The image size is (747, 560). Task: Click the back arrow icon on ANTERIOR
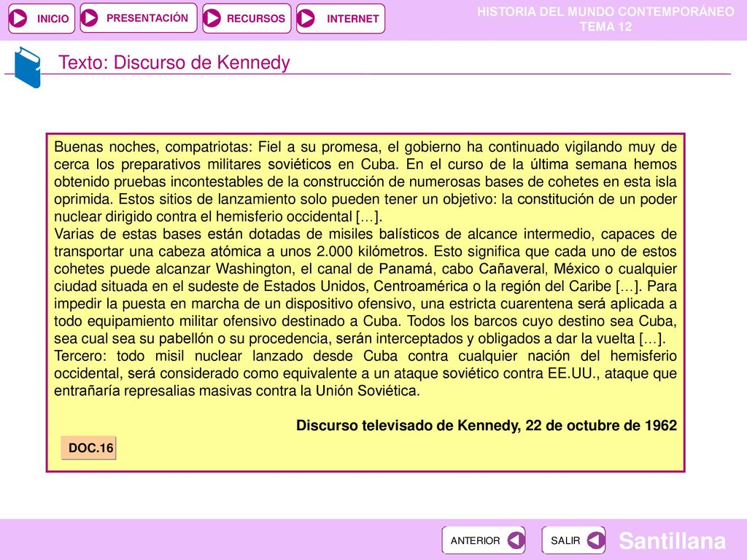pos(516,540)
